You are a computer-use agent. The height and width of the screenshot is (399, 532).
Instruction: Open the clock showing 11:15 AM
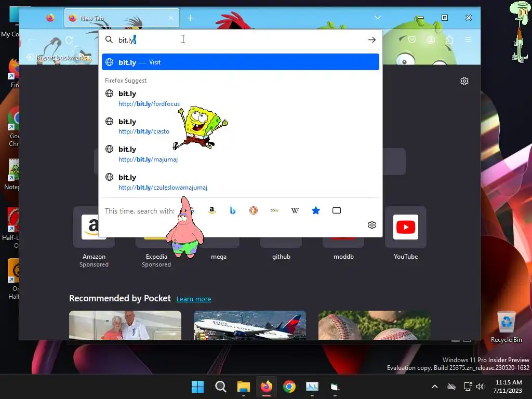[508, 387]
